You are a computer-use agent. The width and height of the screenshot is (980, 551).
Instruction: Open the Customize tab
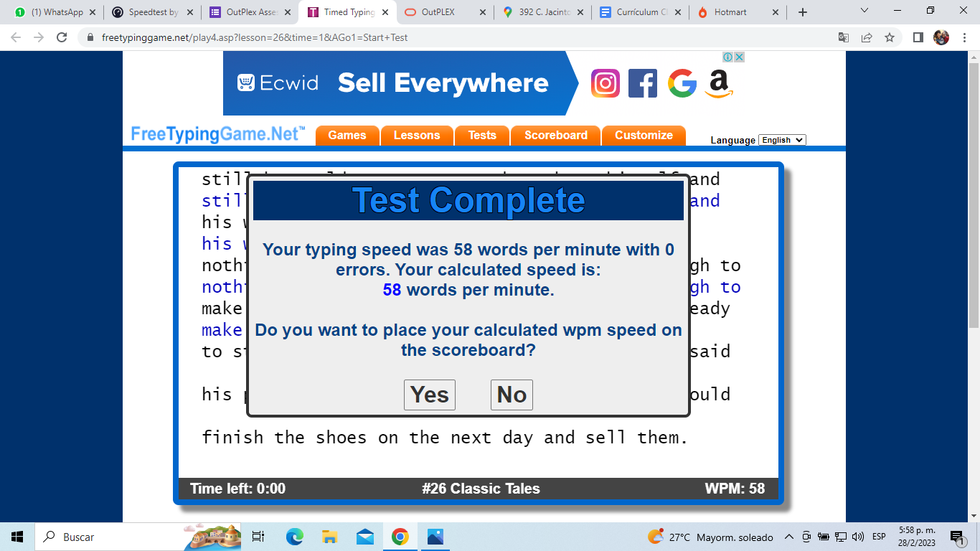644,135
